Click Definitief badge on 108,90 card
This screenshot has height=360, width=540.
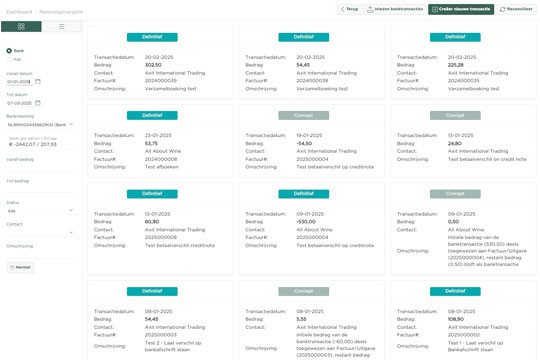point(455,291)
